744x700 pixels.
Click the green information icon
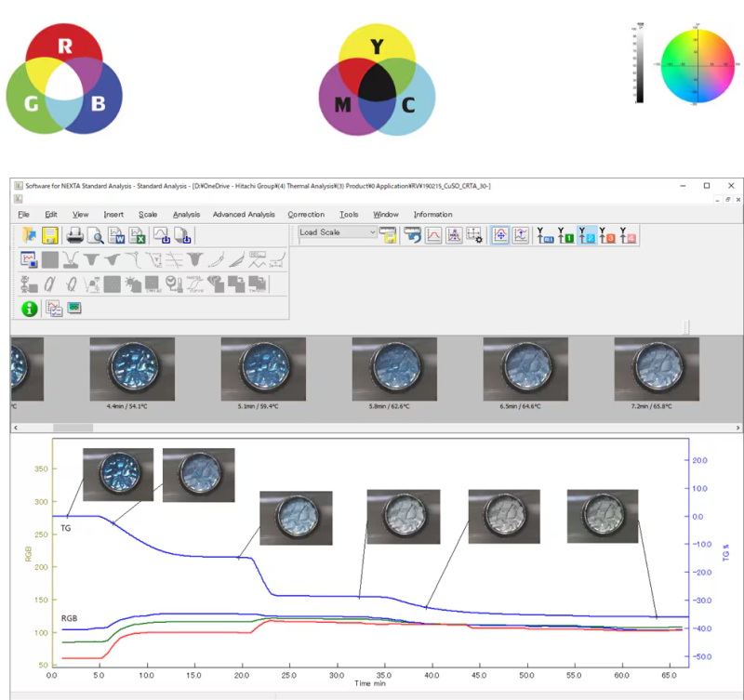click(x=30, y=308)
